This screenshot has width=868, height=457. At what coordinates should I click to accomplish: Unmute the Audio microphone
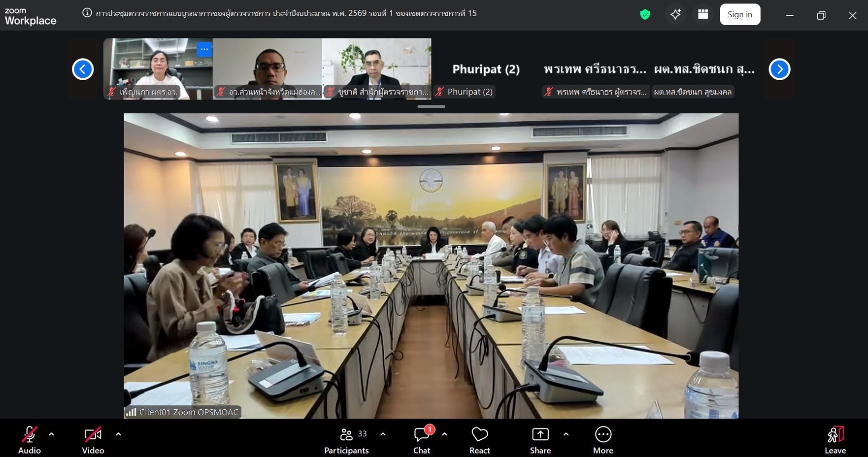click(30, 440)
